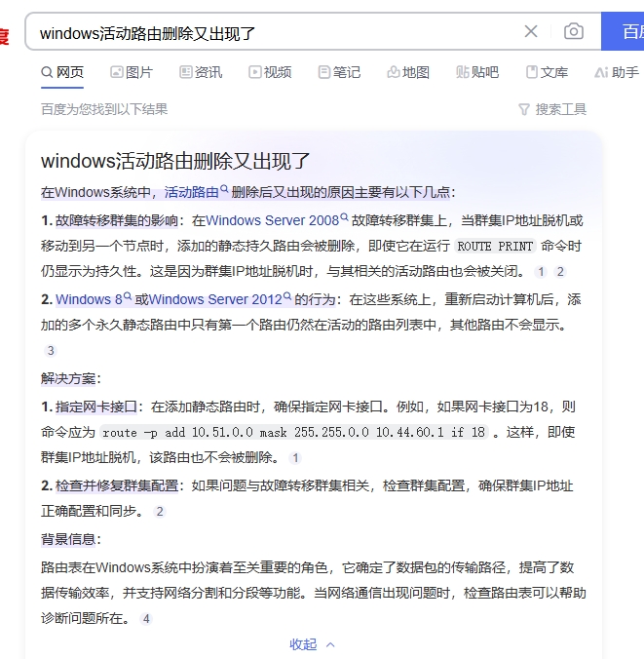The width and height of the screenshot is (644, 659).
Task: Collapse the AI answer with 收起
Action: (x=312, y=644)
